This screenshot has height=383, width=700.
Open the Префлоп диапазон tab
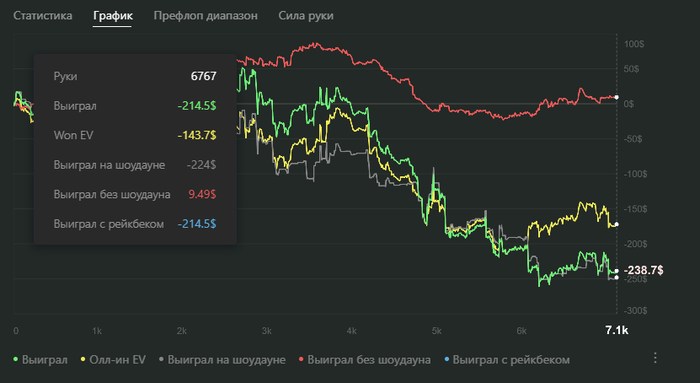(x=205, y=16)
